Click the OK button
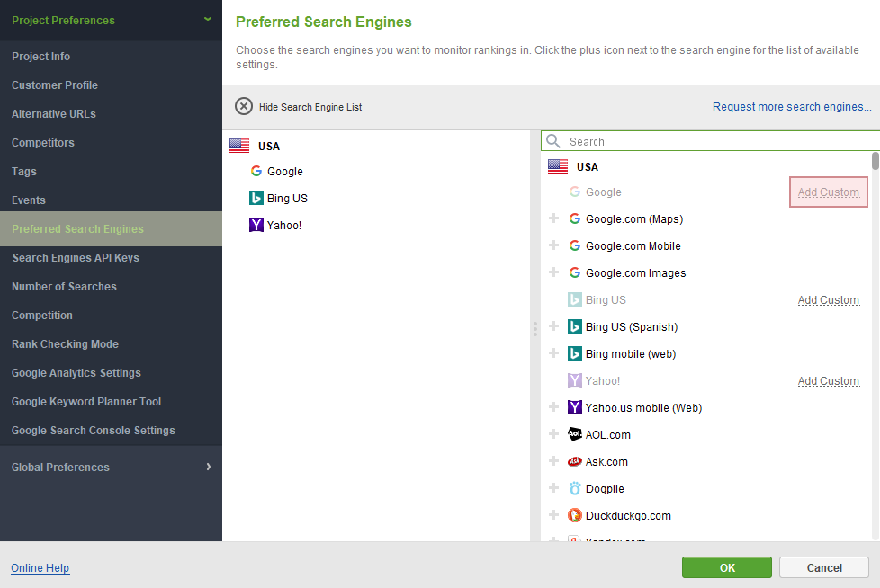Screen dimensions: 880x588 tap(727, 567)
